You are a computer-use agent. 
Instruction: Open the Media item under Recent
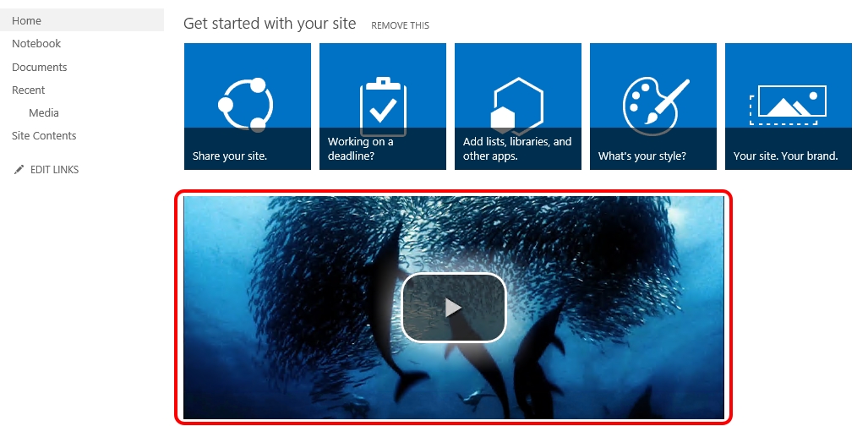coord(44,113)
